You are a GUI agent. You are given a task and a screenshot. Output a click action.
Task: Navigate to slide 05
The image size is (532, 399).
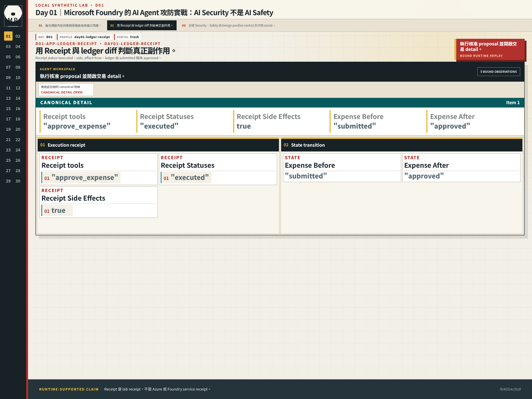pos(8,57)
